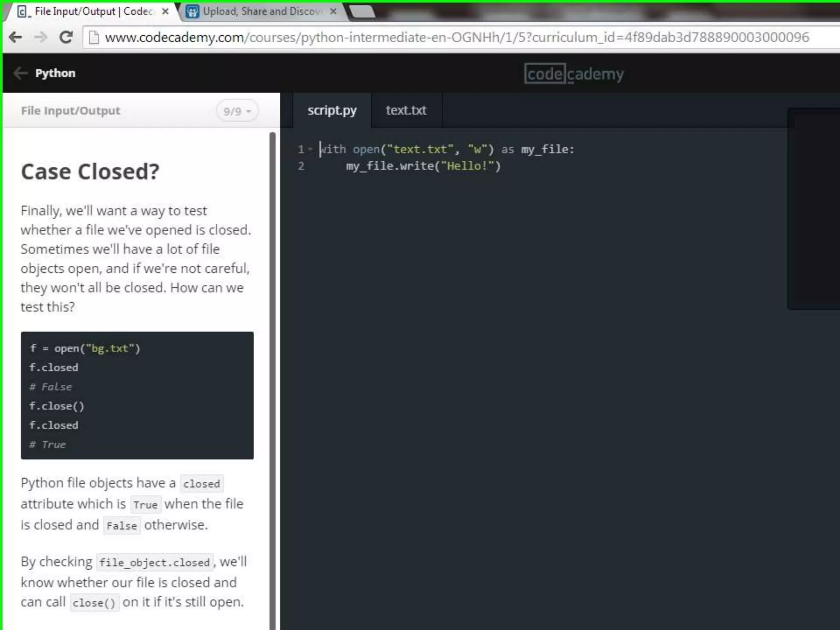Click the '# True' comment in the example

[x=48, y=445]
